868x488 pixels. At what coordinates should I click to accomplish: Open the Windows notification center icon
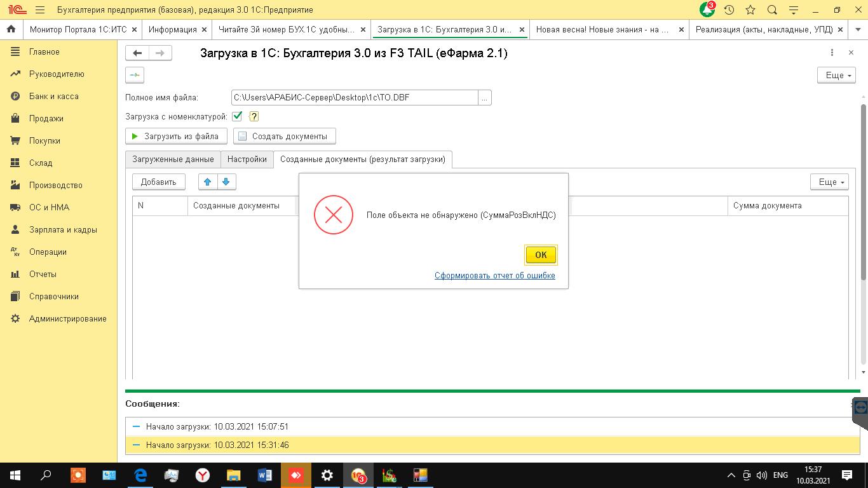(x=847, y=475)
